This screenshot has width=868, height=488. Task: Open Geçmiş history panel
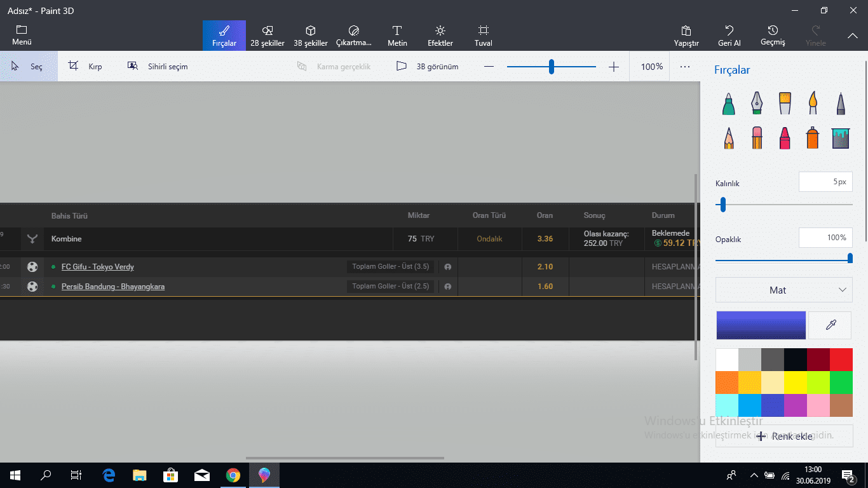[x=773, y=36]
